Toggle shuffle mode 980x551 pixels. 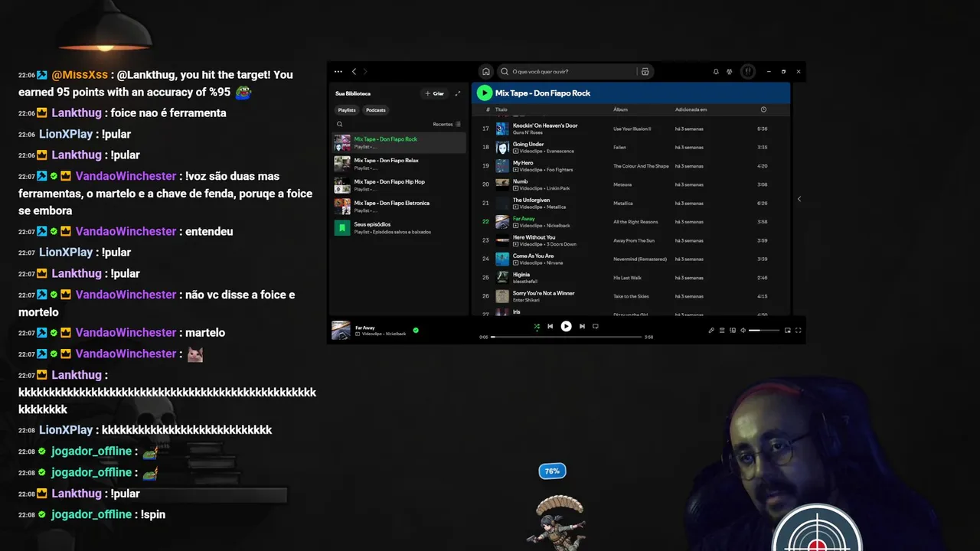pos(537,326)
